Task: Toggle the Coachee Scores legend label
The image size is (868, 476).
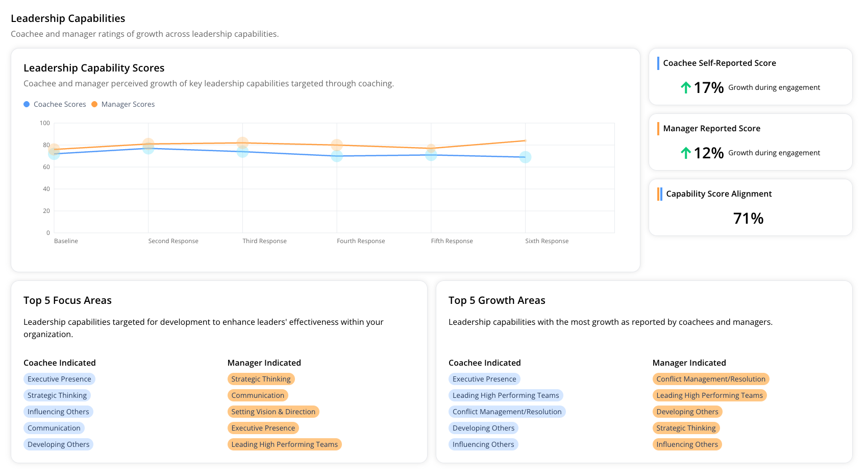Action: [x=60, y=104]
